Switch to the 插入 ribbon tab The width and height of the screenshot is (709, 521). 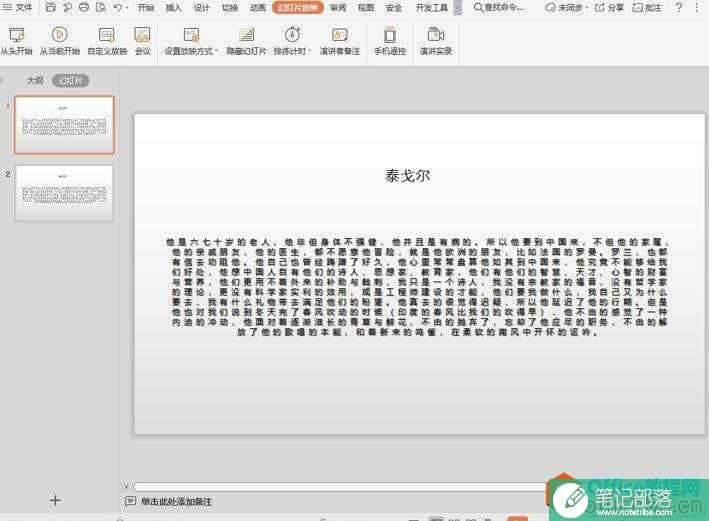click(174, 8)
